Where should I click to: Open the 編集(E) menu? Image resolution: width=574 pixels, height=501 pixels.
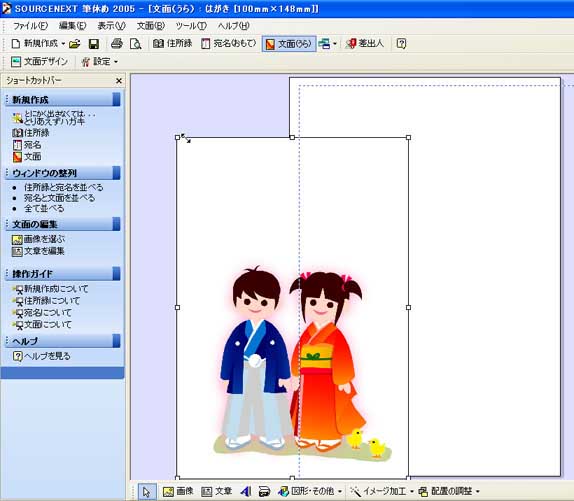point(72,26)
